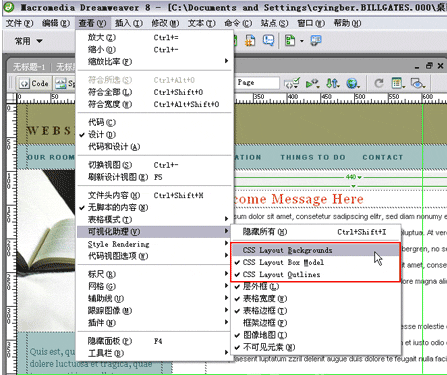447x375 pixels.
Task: Click the Dreamweaver app icon in title bar
Action: point(8,7)
